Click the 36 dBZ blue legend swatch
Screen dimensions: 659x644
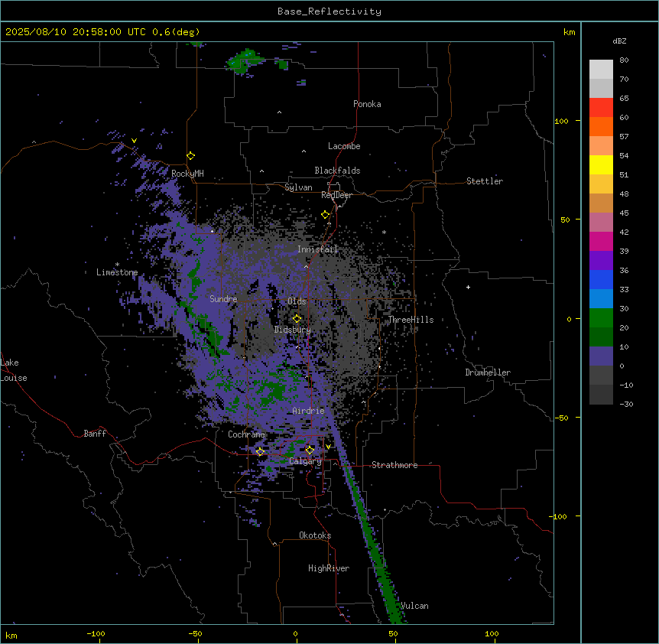coord(601,279)
